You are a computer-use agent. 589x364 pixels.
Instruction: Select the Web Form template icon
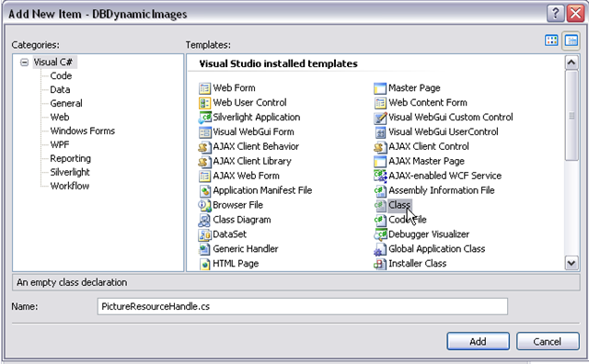coord(204,88)
